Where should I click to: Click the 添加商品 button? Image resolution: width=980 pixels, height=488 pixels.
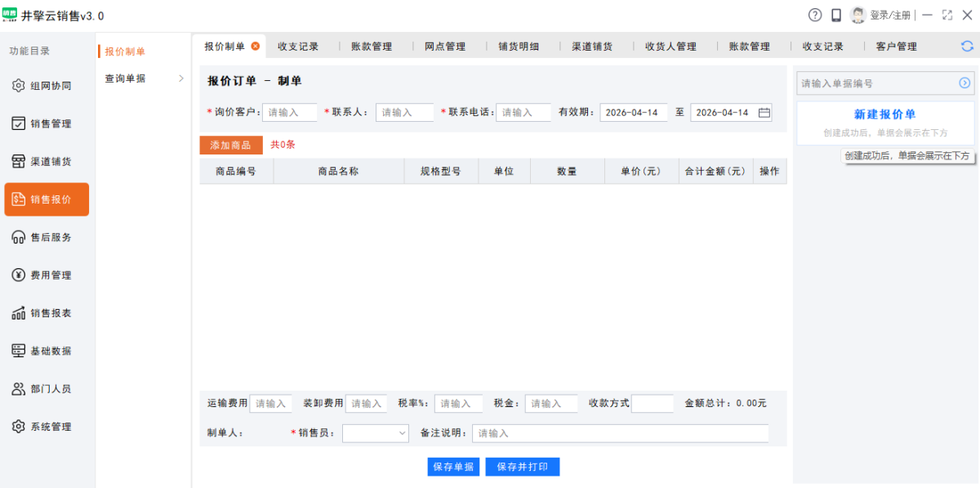click(231, 145)
